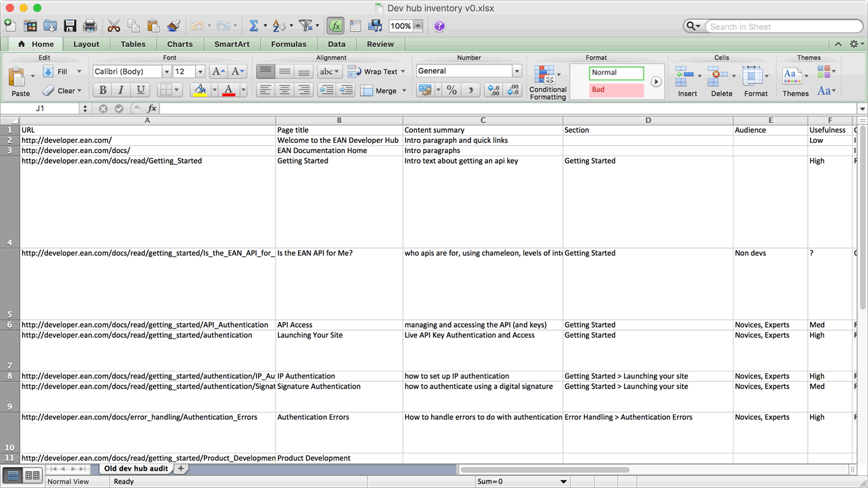Viewport: 868px width, 488px height.
Task: Open the font size dropdown
Action: [x=200, y=72]
